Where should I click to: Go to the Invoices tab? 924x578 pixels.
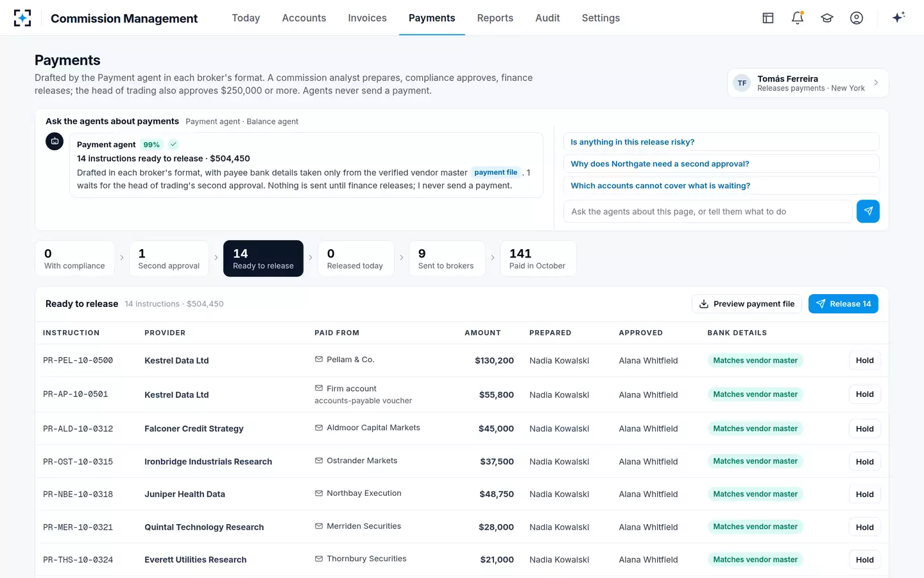367,18
